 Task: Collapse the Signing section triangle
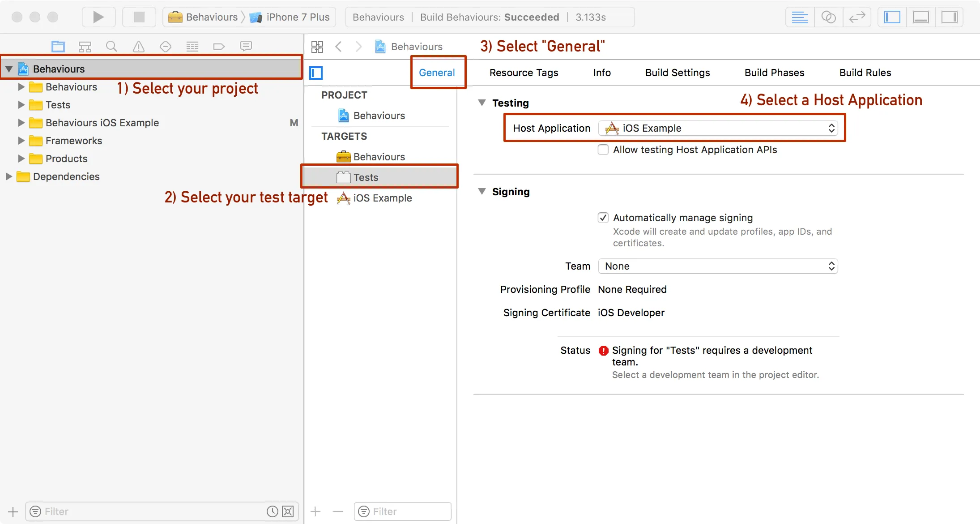(482, 192)
